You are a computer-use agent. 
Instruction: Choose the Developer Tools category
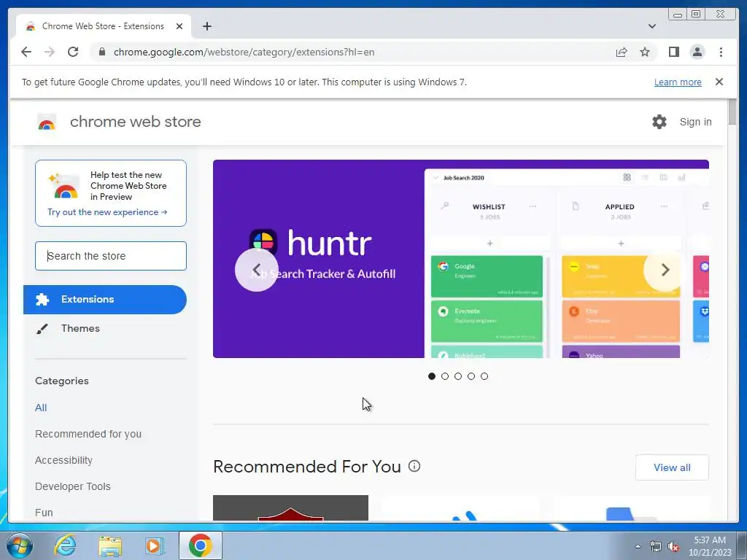(73, 486)
